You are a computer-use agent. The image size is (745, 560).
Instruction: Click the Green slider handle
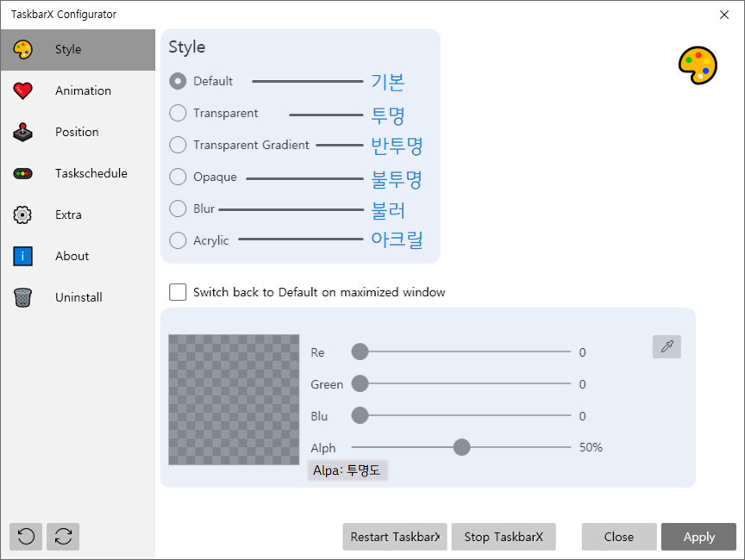point(360,383)
